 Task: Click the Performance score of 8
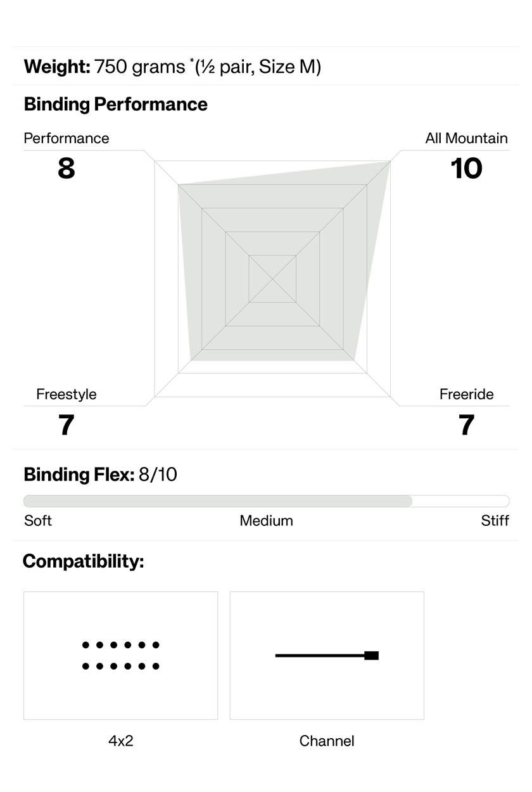point(66,169)
